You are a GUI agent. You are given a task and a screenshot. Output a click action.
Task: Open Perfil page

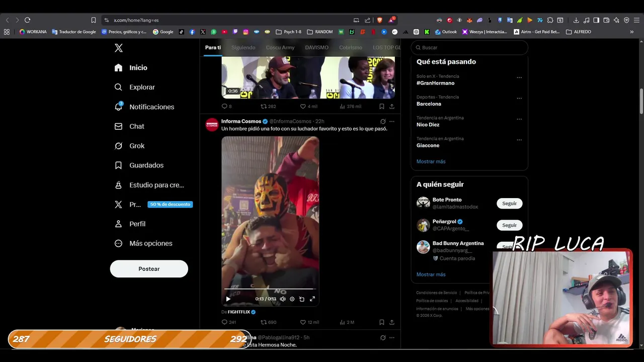tap(130, 224)
